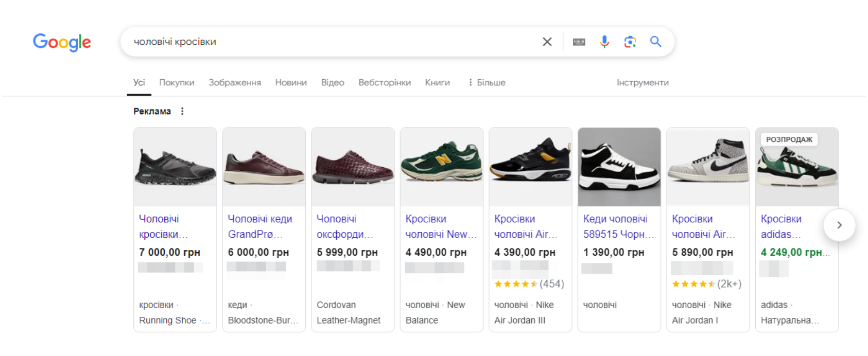The height and width of the screenshot is (356, 868).
Task: Open Інструменти search tools
Action: tap(643, 82)
